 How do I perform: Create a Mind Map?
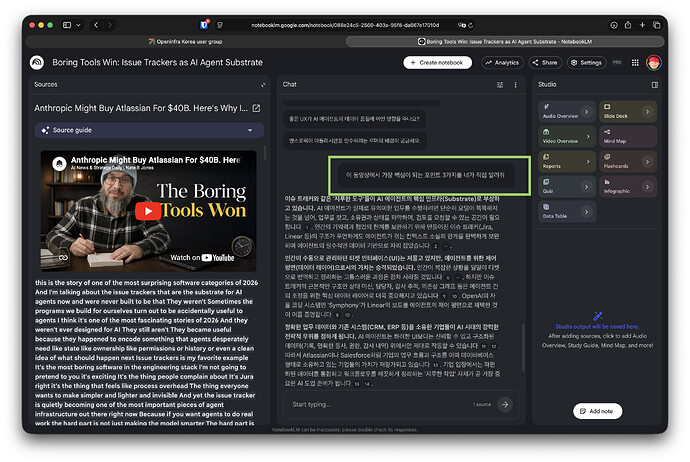pyautogui.click(x=628, y=136)
